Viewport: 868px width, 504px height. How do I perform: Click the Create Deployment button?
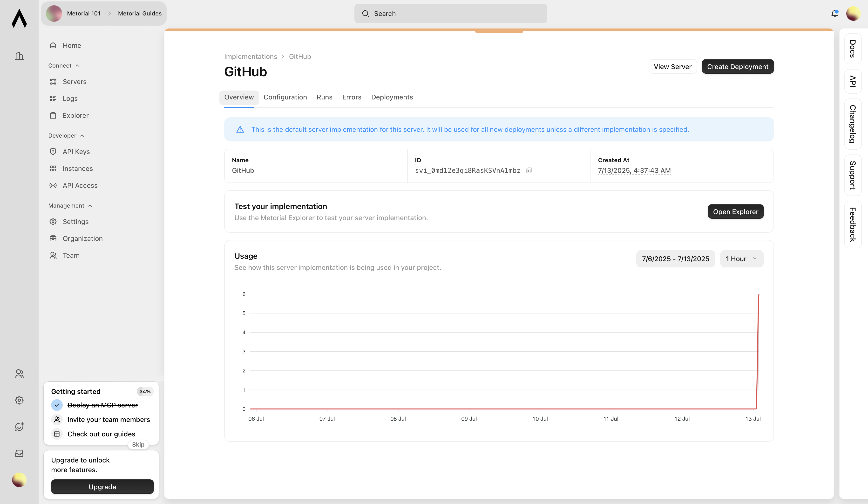pyautogui.click(x=738, y=67)
